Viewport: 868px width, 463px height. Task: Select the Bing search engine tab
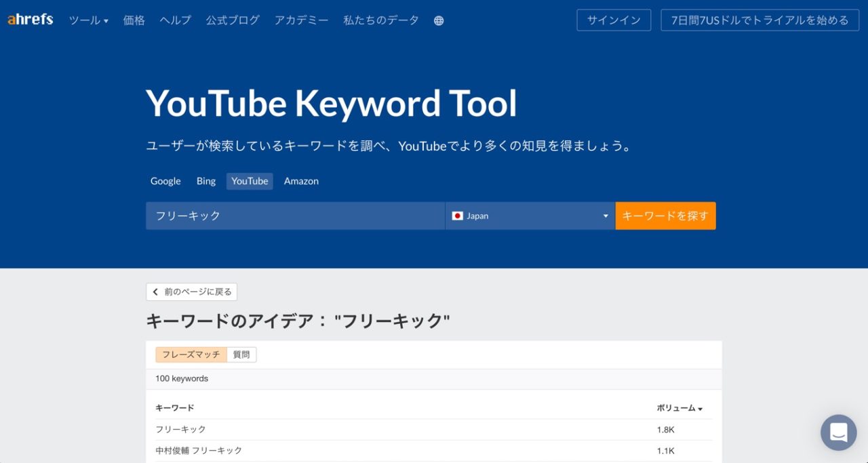pyautogui.click(x=205, y=181)
